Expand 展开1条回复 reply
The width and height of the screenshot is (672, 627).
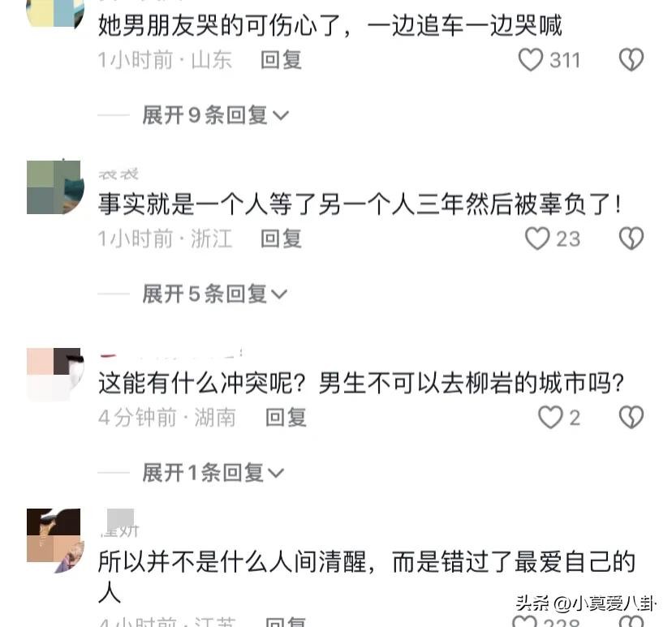pyautogui.click(x=213, y=473)
